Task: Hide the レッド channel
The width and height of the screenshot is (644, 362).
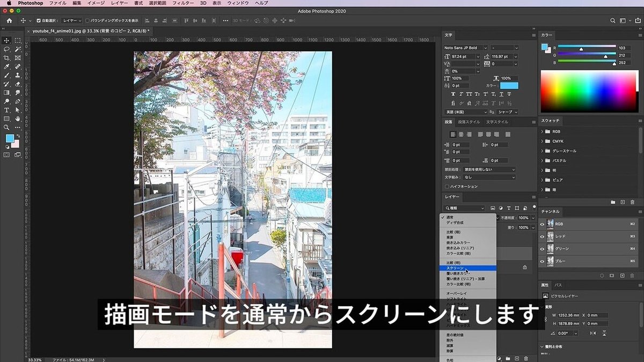Action: tap(542, 237)
